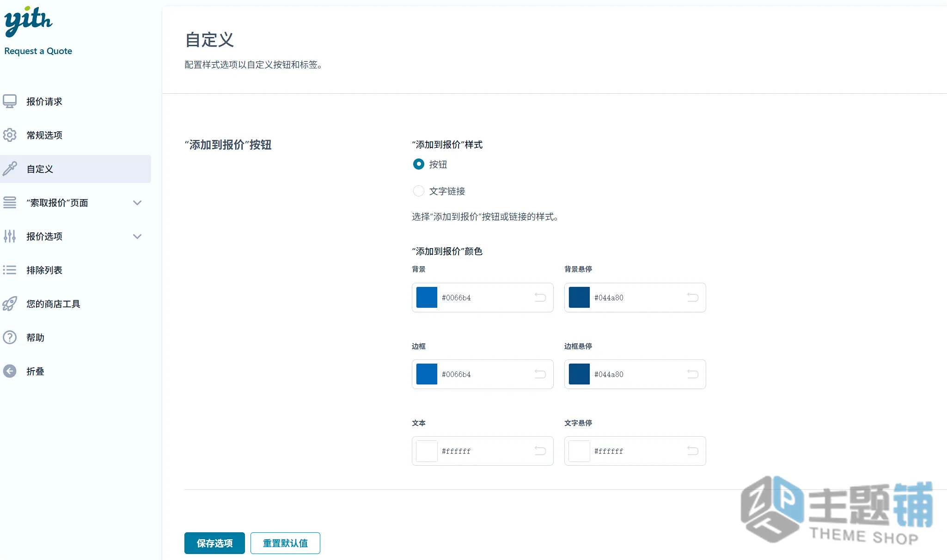Click the YITH logo
Screen dimensions: 947x560
click(x=28, y=21)
